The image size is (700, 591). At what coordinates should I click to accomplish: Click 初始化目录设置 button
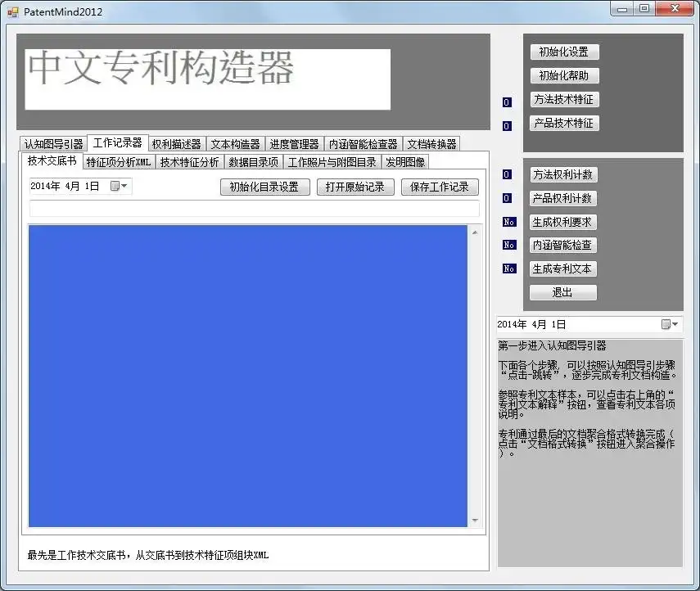click(264, 187)
